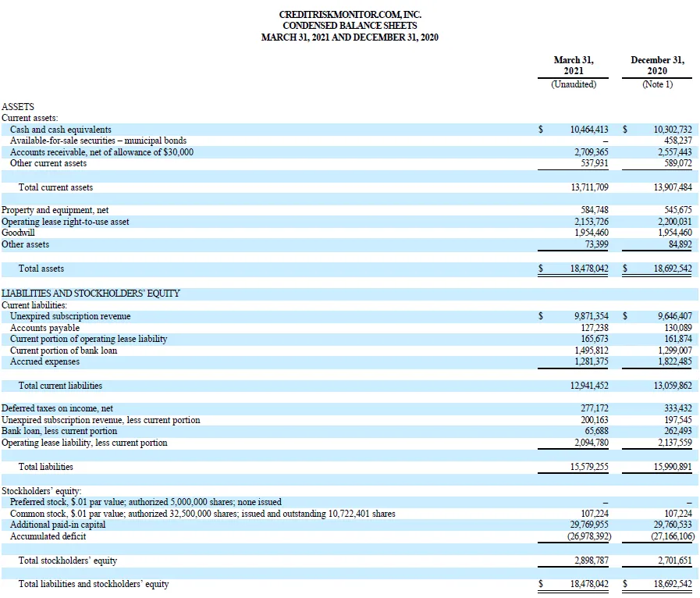Click total current assets value 13,711,709
This screenshot has width=700, height=598.
point(589,187)
